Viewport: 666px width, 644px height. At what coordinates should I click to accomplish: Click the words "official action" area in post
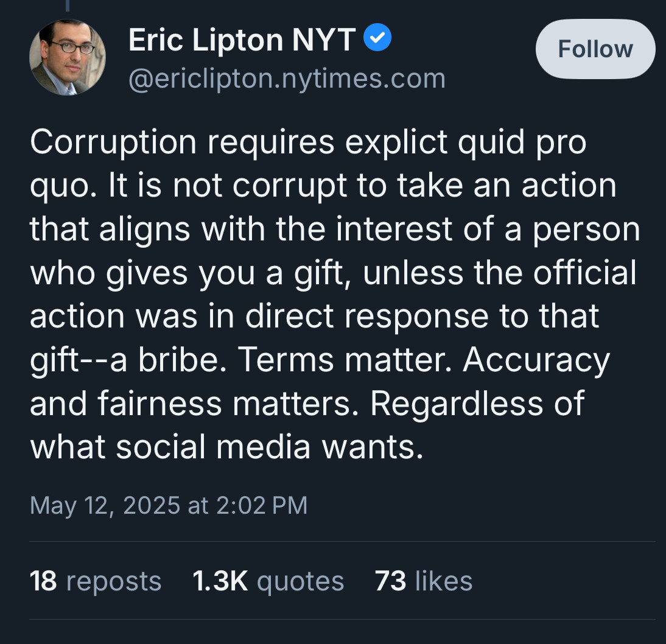[x=584, y=273]
